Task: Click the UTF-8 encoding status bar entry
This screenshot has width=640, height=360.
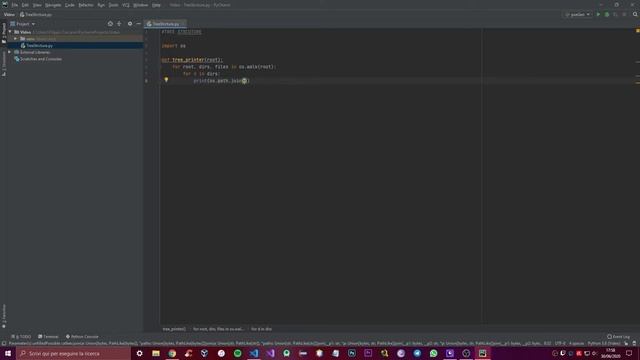Action: (x=560, y=344)
